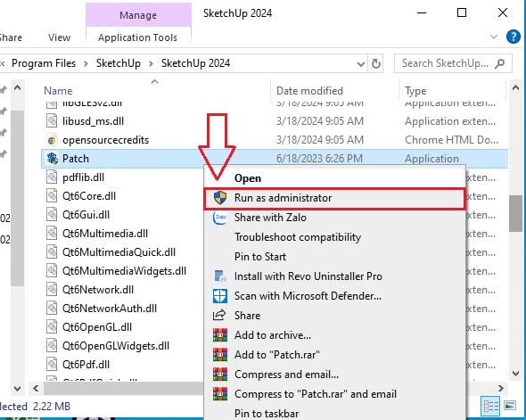Open address bar history dropdown arrow
The image size is (526, 420).
point(361,63)
